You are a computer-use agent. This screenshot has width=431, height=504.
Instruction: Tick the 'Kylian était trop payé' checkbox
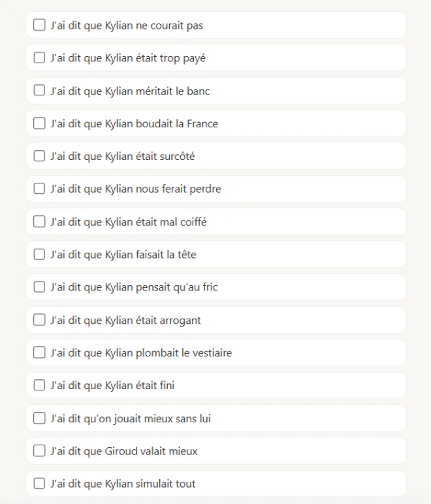click(39, 58)
